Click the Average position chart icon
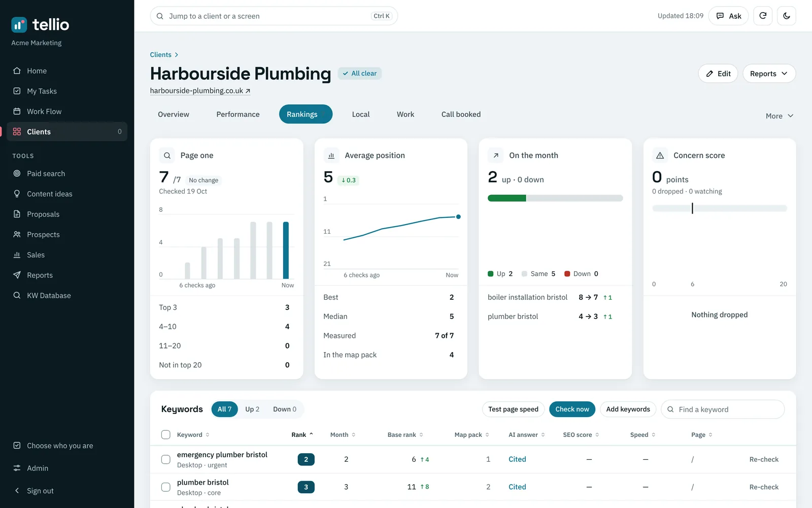Image resolution: width=812 pixels, height=508 pixels. (331, 155)
